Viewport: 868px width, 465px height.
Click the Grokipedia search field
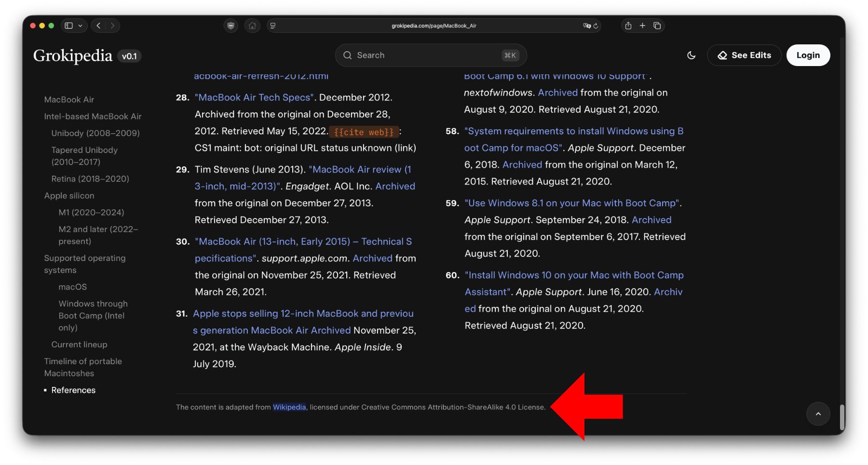(431, 55)
